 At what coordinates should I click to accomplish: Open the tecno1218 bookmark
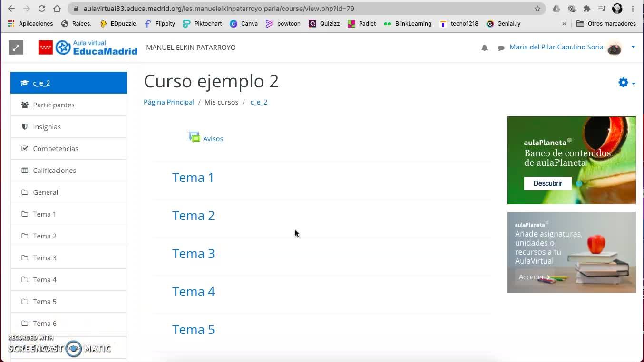(x=459, y=24)
